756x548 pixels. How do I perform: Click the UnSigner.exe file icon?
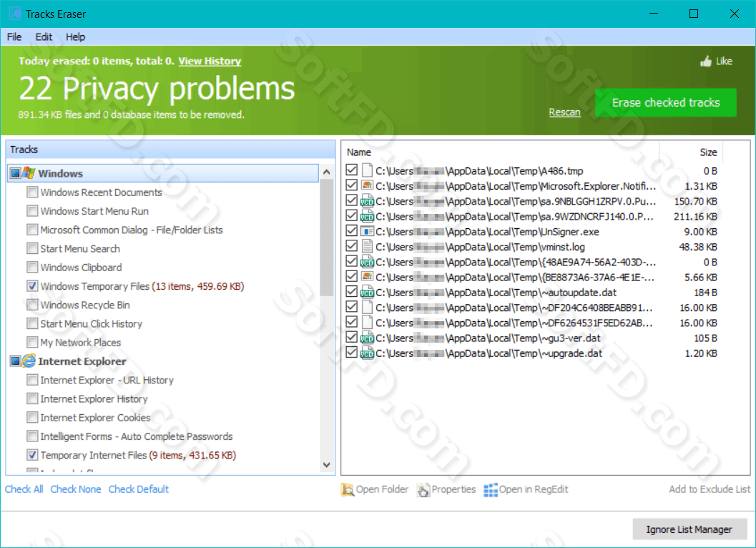[368, 232]
